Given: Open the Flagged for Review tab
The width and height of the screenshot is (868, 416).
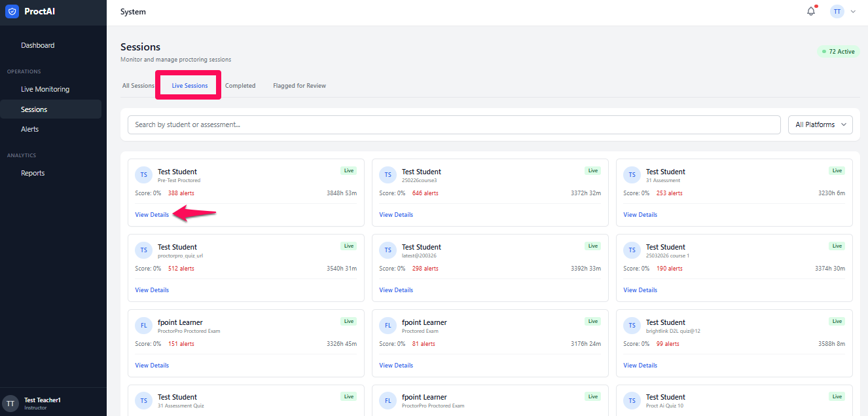Looking at the screenshot, I should click(299, 86).
